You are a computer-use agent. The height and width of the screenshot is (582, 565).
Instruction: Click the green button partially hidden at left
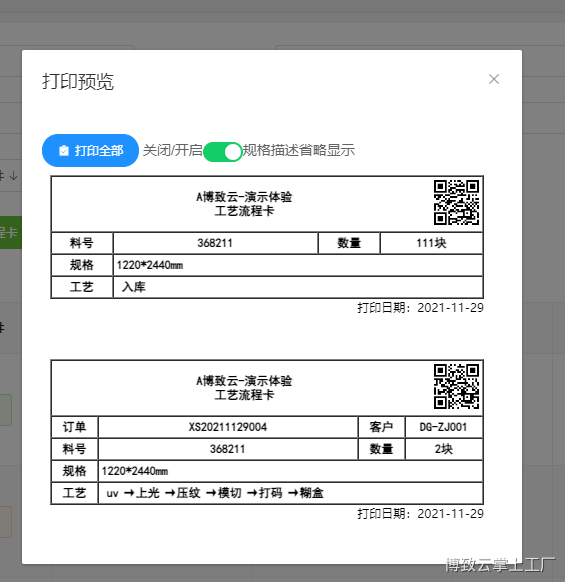pos(11,233)
